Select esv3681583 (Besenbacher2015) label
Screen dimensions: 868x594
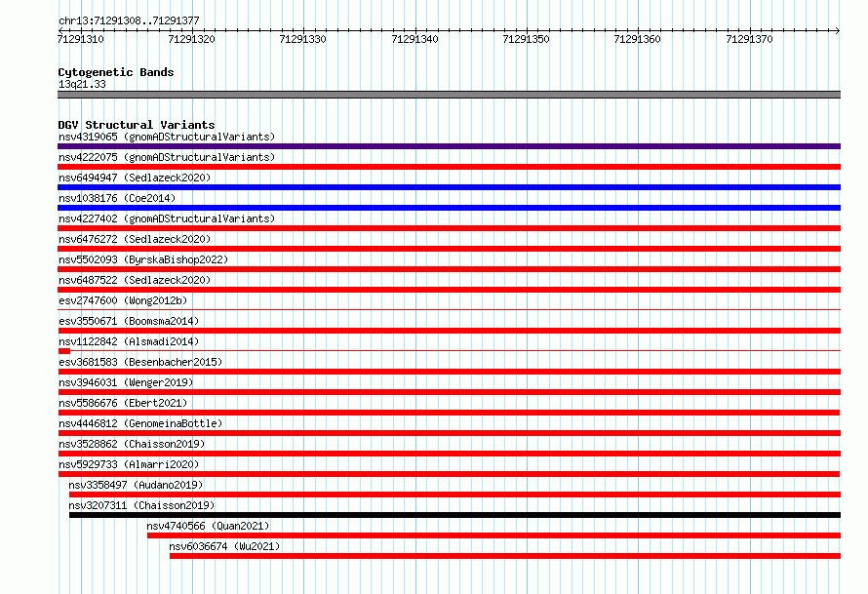tap(140, 362)
